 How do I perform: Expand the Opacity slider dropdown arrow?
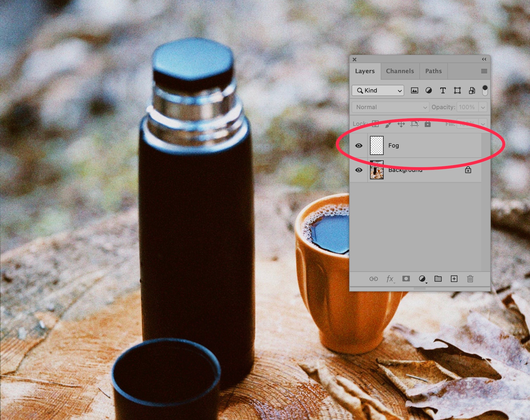483,107
